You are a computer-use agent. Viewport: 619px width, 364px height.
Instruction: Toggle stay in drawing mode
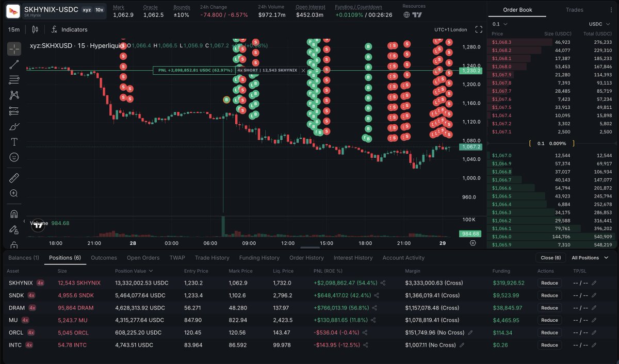[x=14, y=229]
